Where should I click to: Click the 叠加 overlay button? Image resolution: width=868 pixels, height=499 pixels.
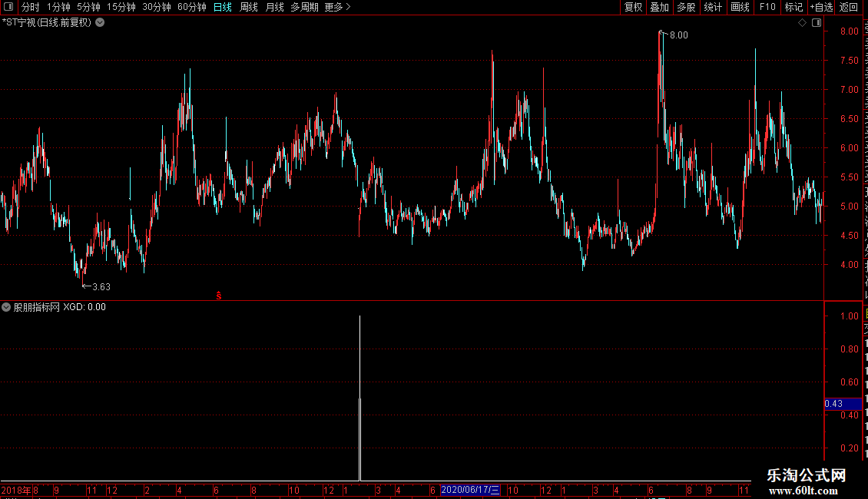pos(659,7)
